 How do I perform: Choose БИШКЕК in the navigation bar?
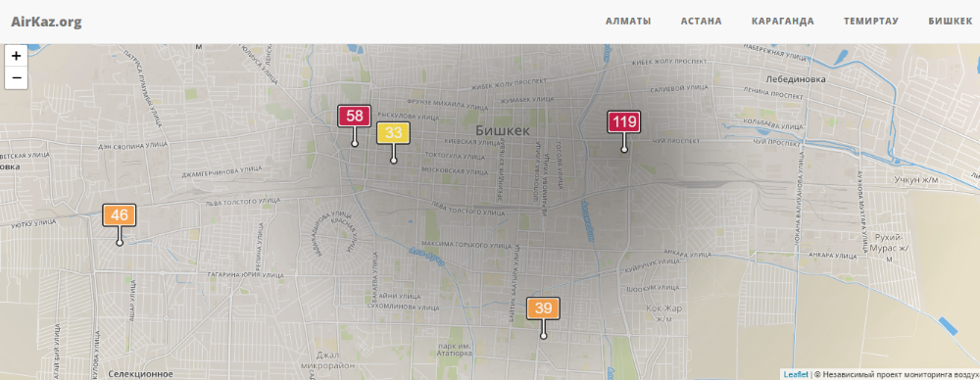click(x=950, y=22)
